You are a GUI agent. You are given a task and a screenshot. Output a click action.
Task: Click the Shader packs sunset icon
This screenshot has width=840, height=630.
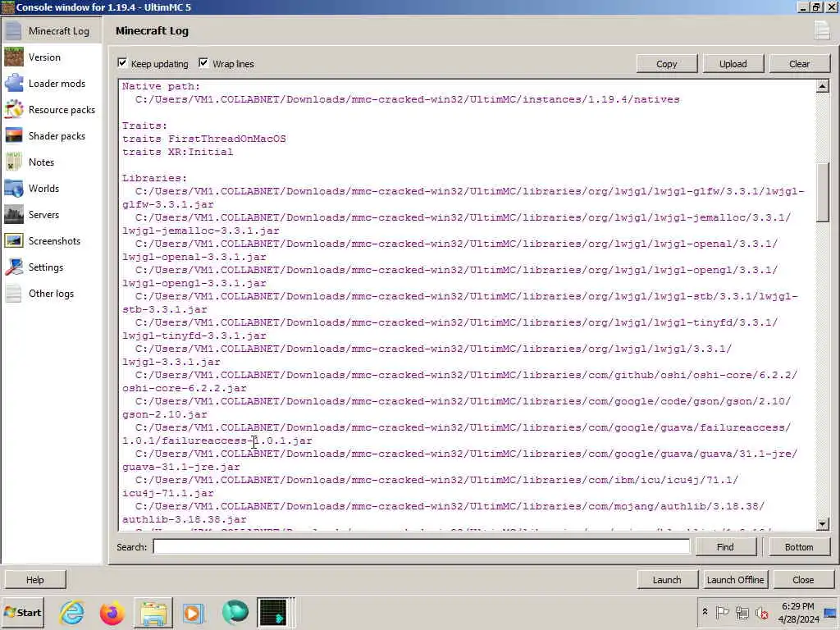(x=13, y=136)
